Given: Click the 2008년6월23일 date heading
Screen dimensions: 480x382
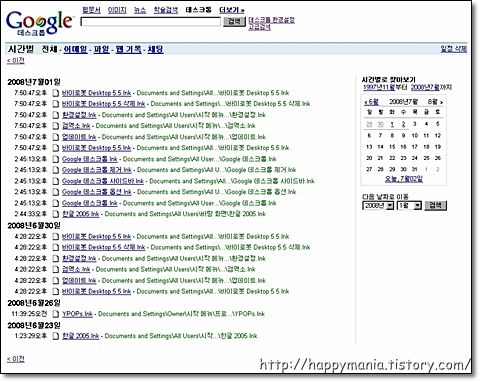Looking at the screenshot, I should coord(34,325).
